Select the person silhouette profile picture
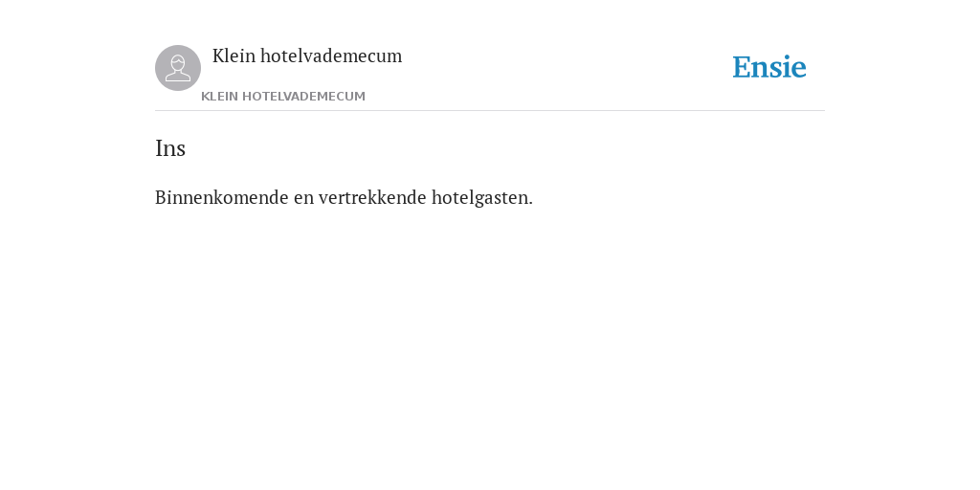This screenshot has height=490, width=980. 178,68
